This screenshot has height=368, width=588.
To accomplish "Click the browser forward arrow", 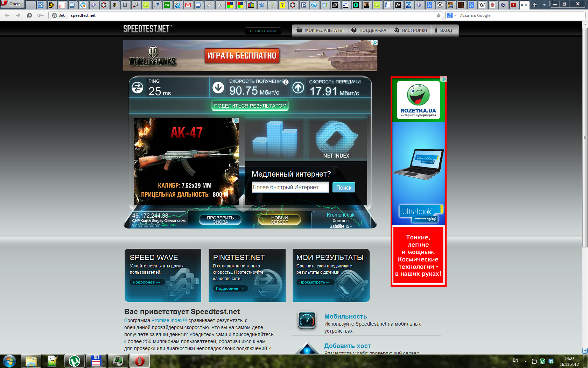I will coord(18,15).
